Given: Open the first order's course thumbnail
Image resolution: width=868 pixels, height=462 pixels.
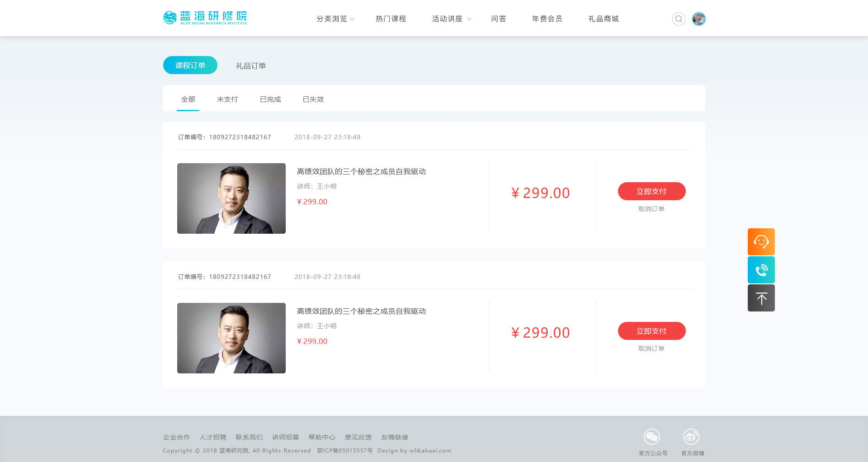Looking at the screenshot, I should point(231,198).
